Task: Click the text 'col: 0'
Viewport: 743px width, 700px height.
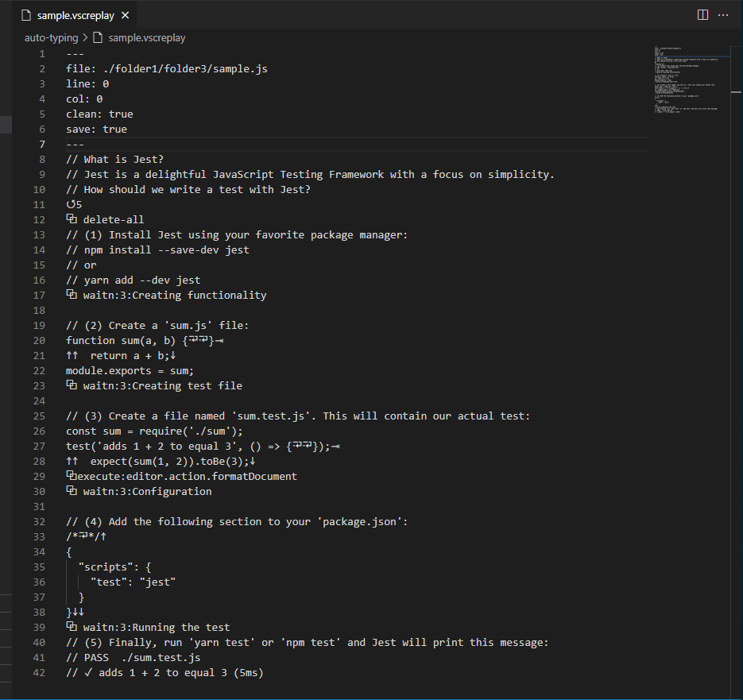Action: tap(84, 99)
